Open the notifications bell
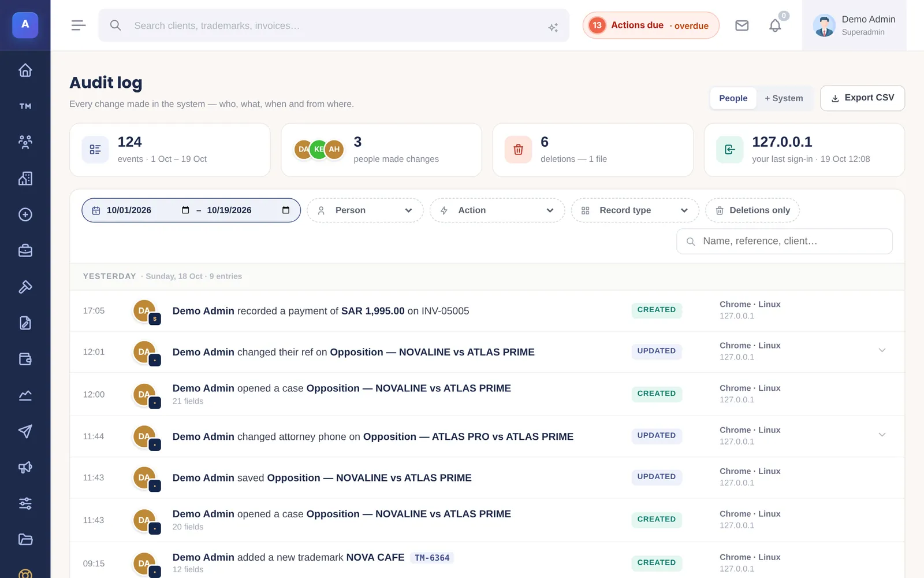This screenshot has height=578, width=924. click(775, 25)
